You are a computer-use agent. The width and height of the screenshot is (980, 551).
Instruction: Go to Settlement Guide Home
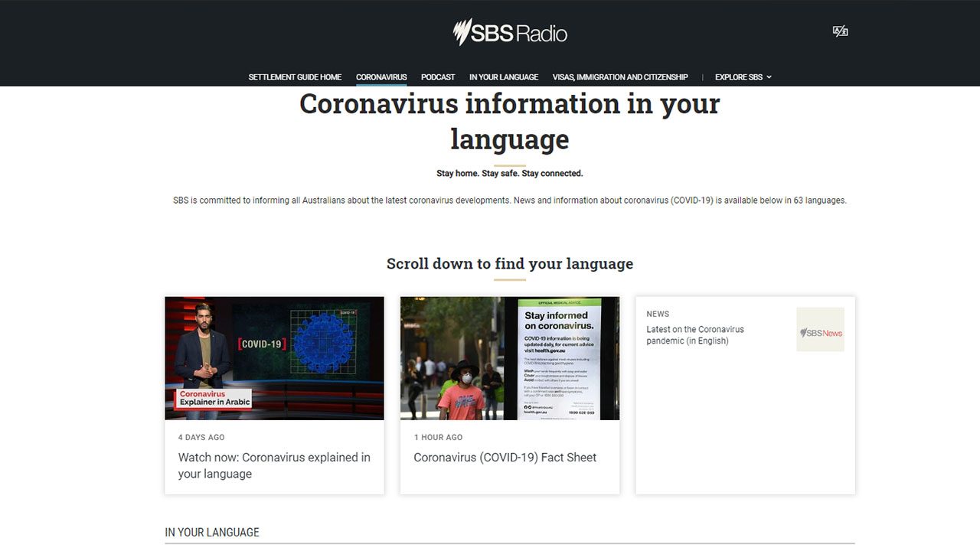pos(295,77)
